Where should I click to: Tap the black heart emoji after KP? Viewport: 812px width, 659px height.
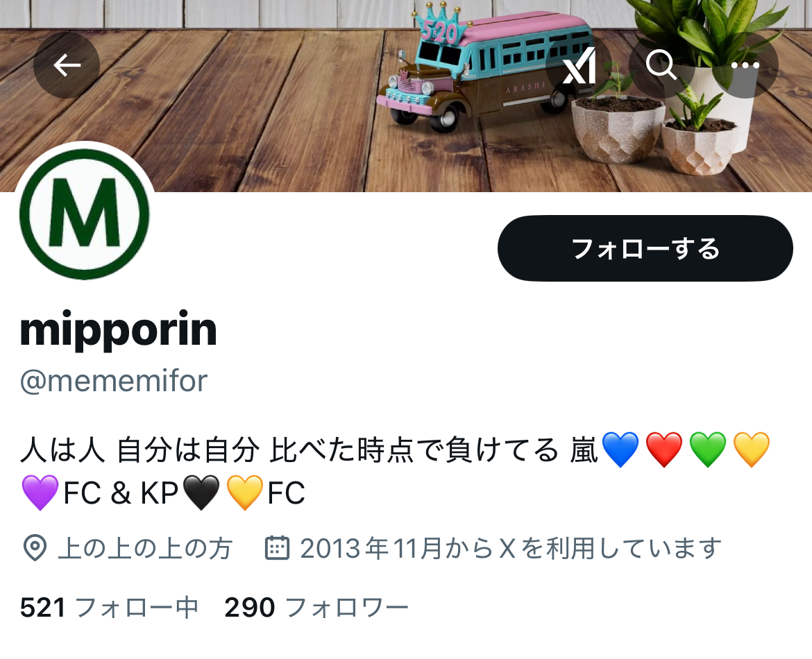201,493
